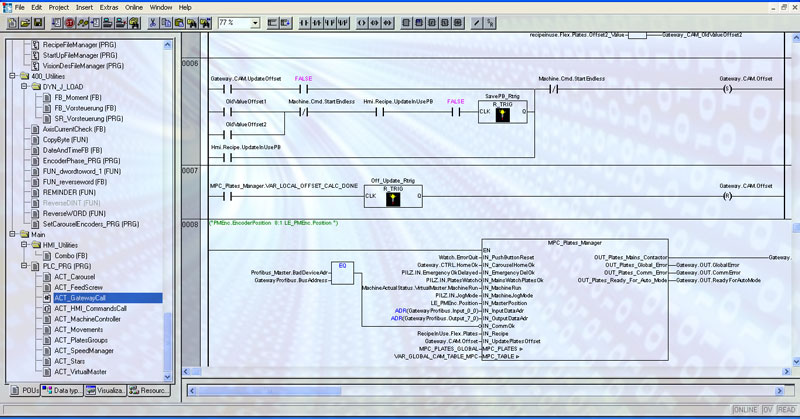Insert a coil with the toolbar icon
800x419 pixels.
pyautogui.click(x=362, y=23)
